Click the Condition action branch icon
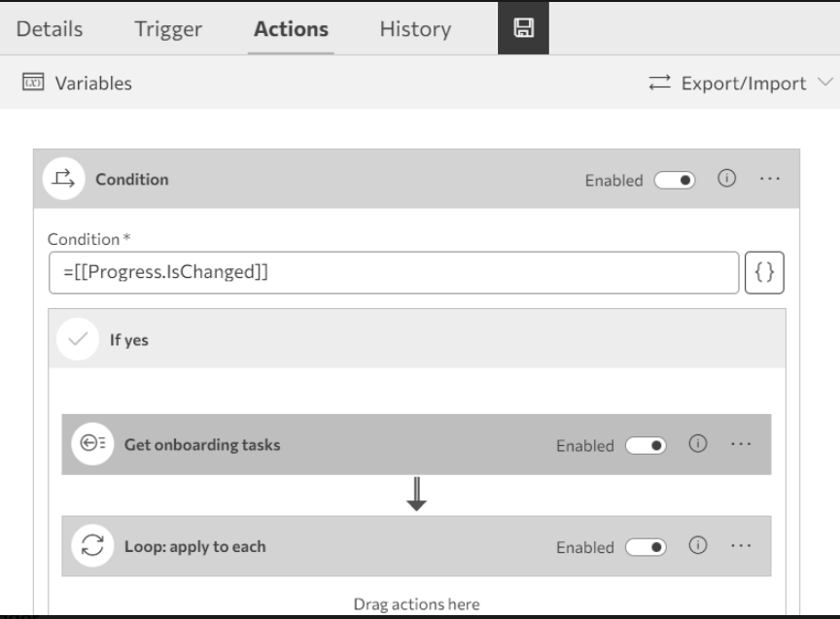 point(64,179)
